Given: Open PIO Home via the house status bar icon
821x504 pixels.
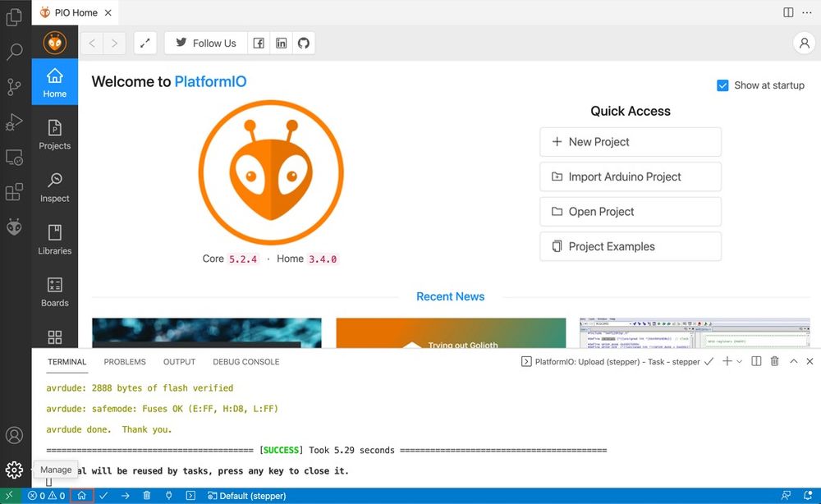Looking at the screenshot, I should click(x=81, y=495).
